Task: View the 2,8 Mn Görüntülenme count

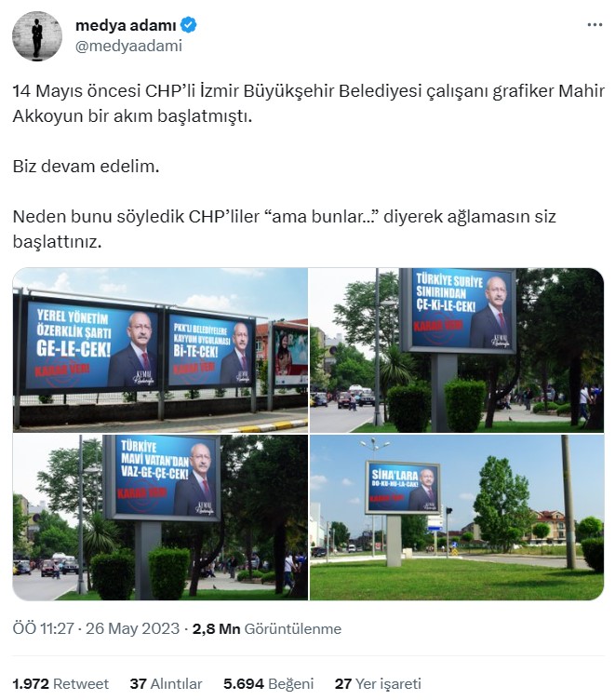Action: 267,628
